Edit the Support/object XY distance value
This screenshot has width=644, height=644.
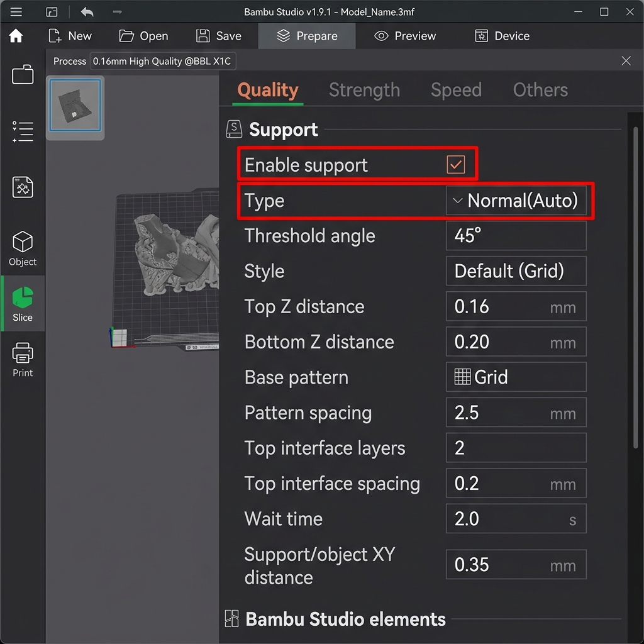(x=516, y=565)
